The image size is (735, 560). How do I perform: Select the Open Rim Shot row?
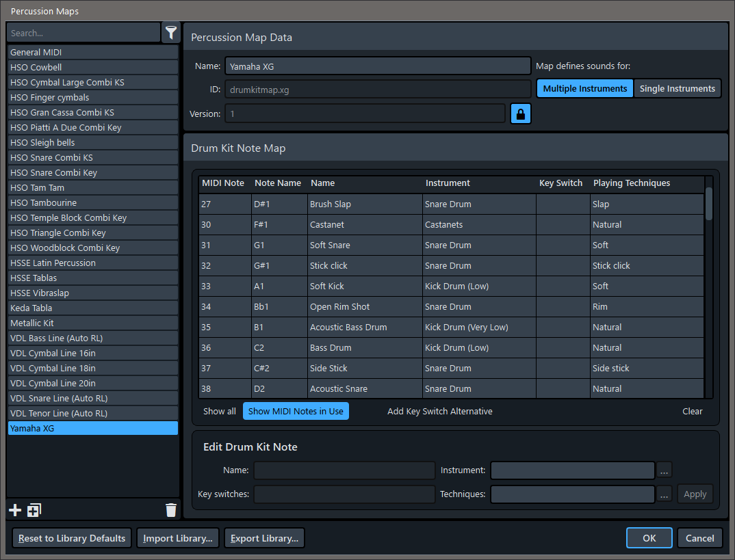[452, 307]
